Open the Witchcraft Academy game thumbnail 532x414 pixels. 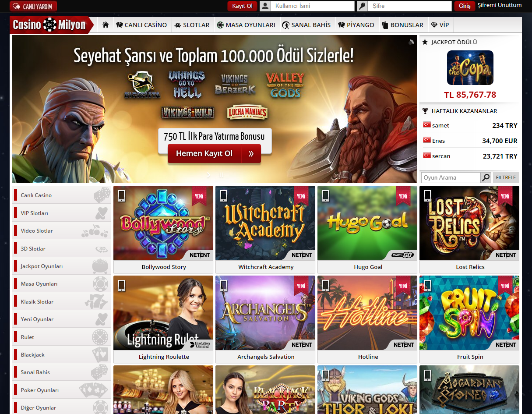[x=265, y=223]
